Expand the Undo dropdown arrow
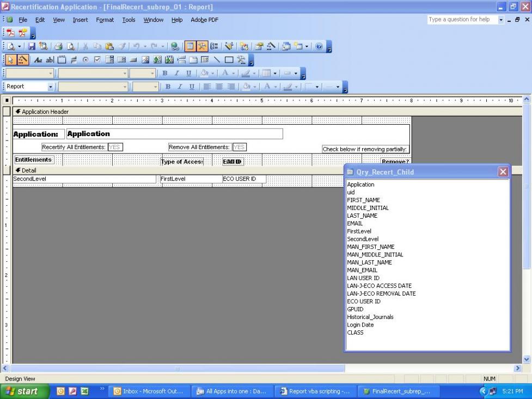 point(145,46)
